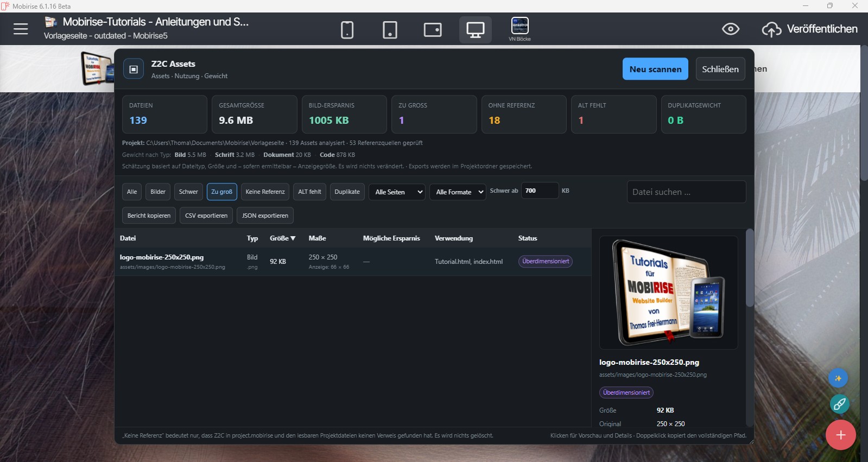This screenshot has width=868, height=462.
Task: Switch to mobile phone view
Action: click(x=347, y=29)
